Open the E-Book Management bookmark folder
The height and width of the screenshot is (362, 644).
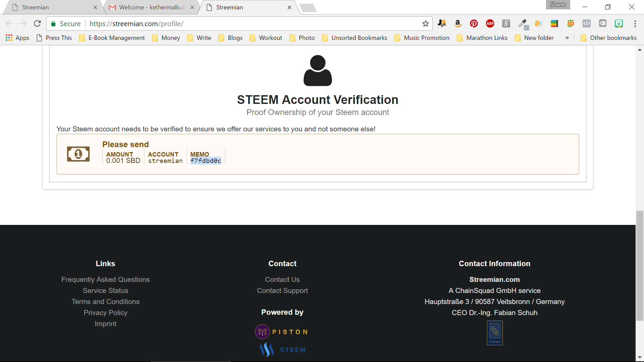[x=112, y=38]
